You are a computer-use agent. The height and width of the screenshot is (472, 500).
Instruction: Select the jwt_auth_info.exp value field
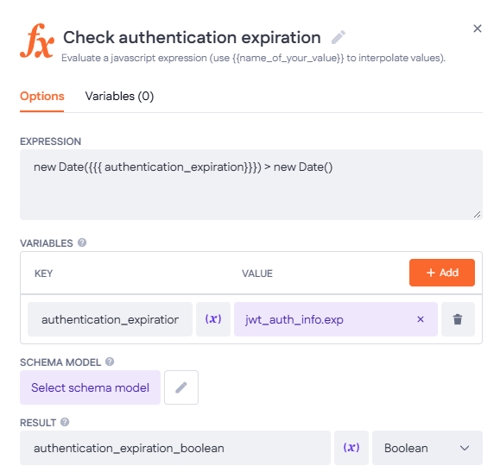336,319
